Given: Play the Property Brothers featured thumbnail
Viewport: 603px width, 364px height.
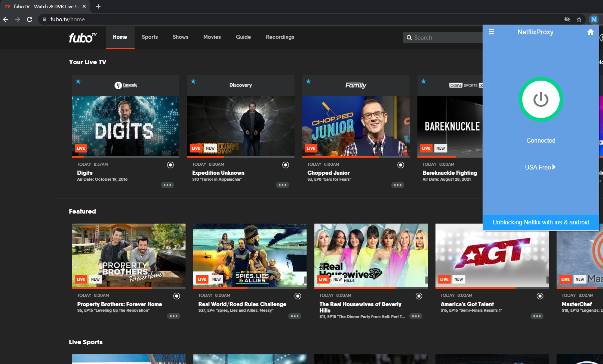Looking at the screenshot, I should 129,255.
